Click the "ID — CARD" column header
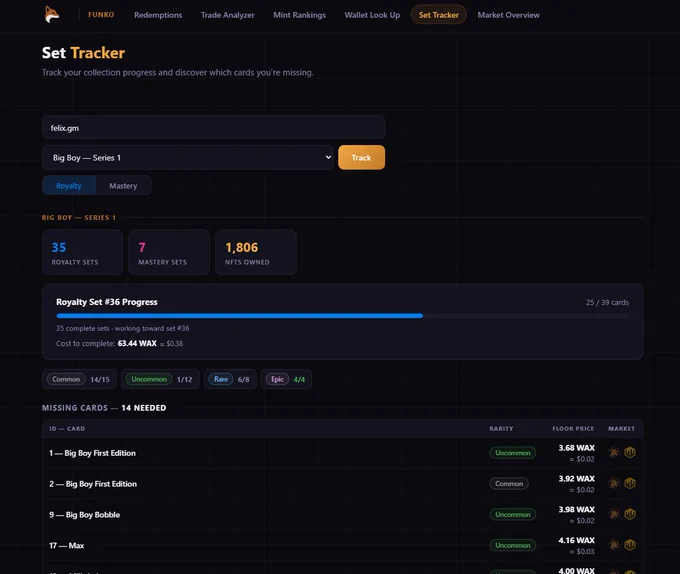Image resolution: width=680 pixels, height=574 pixels. [x=67, y=428]
